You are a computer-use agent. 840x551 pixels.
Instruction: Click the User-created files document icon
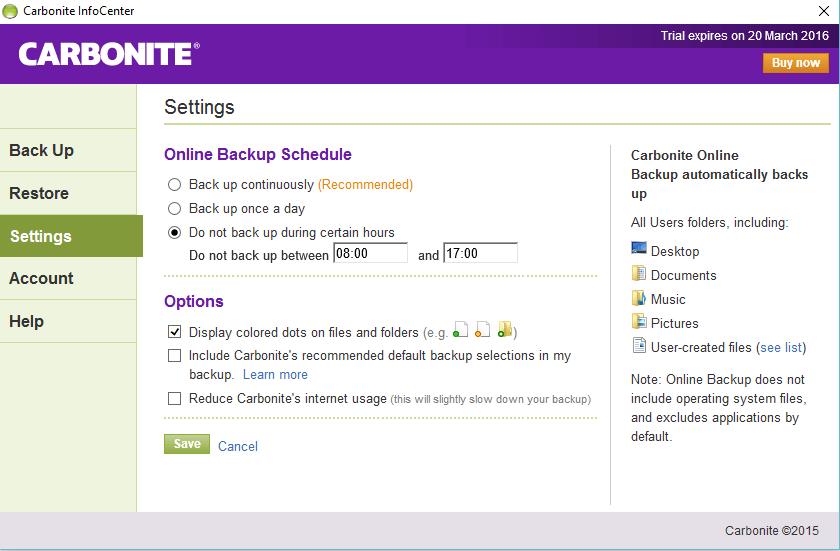[639, 345]
